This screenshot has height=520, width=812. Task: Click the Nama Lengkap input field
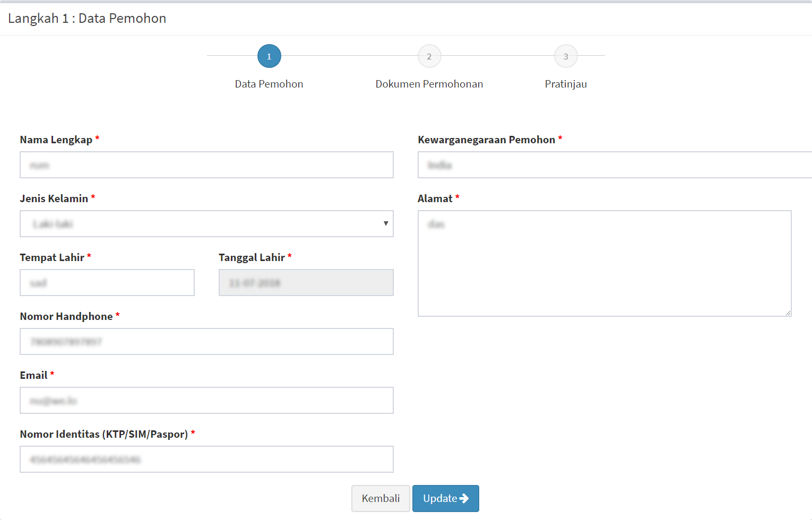(x=206, y=165)
